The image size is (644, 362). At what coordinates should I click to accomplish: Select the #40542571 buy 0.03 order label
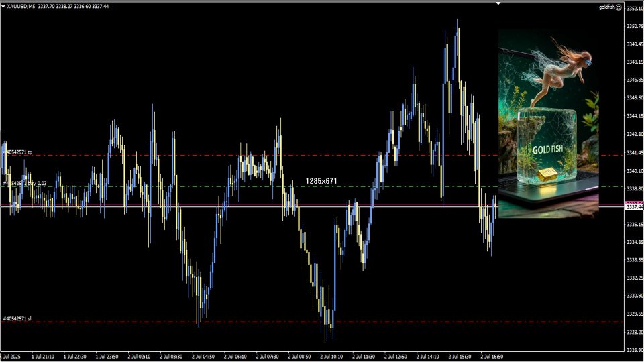[25, 184]
